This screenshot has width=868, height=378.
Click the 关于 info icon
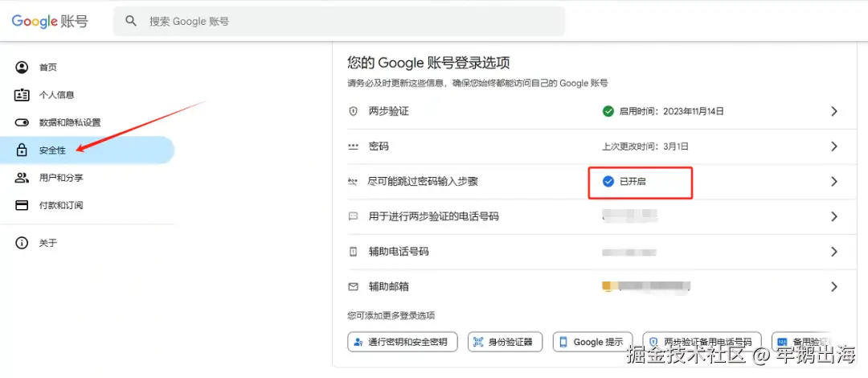coord(22,243)
